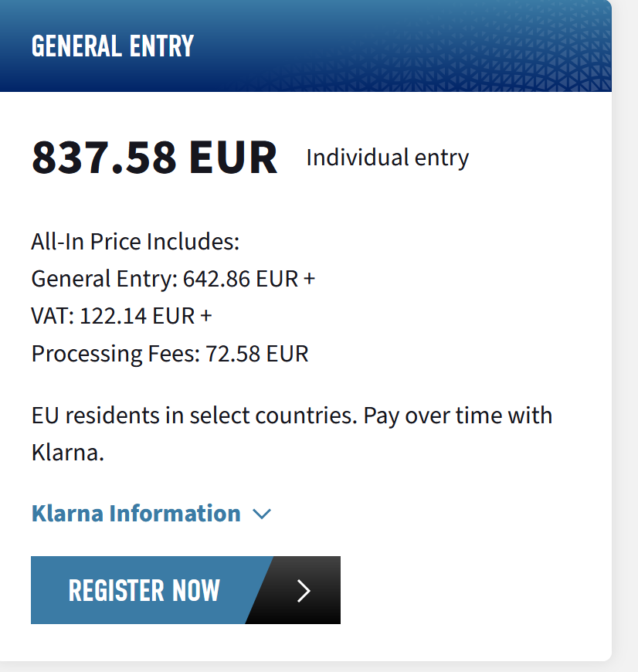Click the Processing Fees label

pyautogui.click(x=115, y=354)
